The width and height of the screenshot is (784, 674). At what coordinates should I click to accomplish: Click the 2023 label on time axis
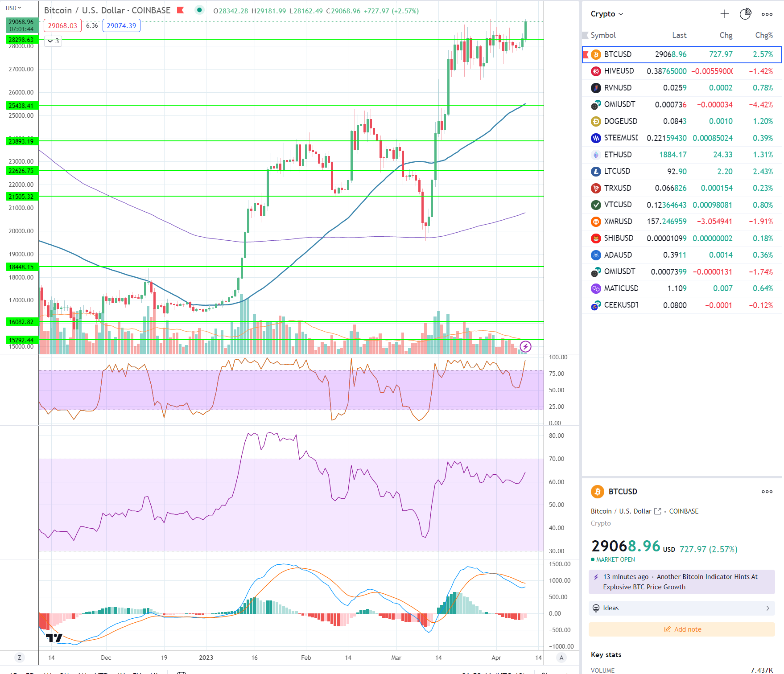click(x=206, y=658)
